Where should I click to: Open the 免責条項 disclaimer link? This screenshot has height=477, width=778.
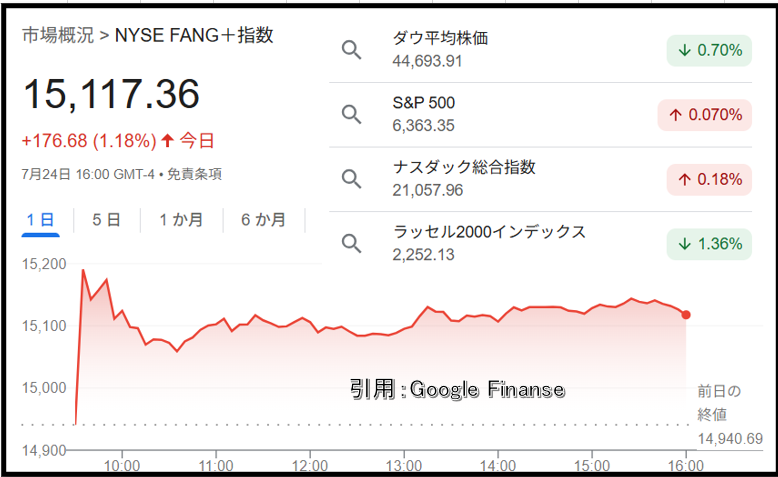click(194, 174)
